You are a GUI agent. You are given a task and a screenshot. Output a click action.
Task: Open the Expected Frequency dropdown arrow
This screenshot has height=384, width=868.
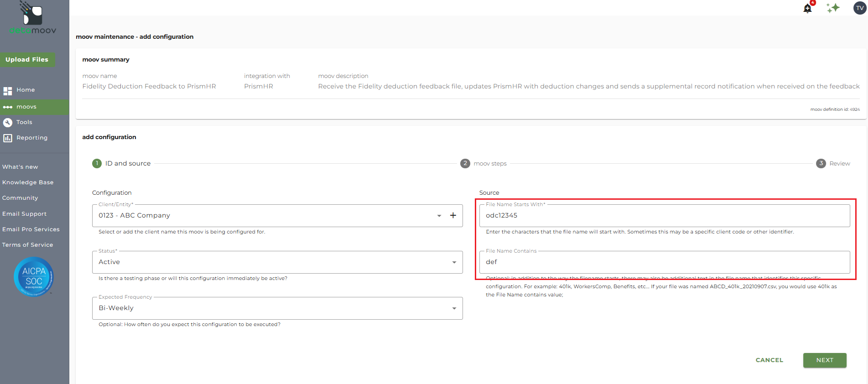(454, 308)
